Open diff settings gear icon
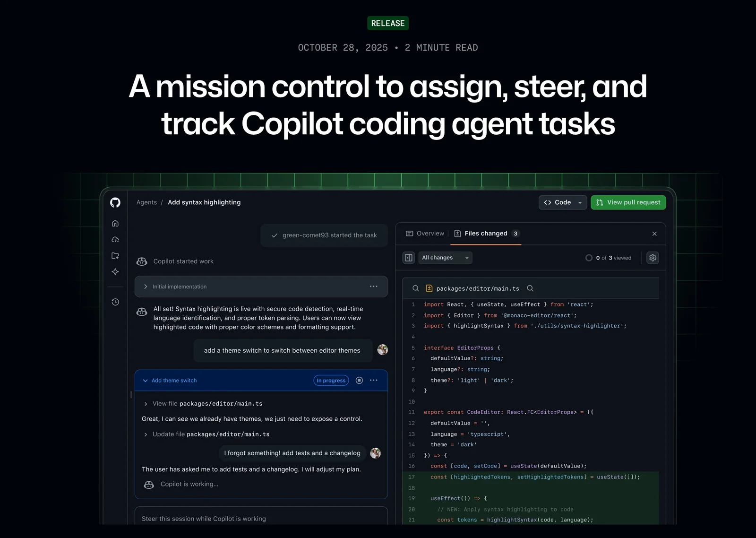Image resolution: width=756 pixels, height=538 pixels. pos(653,258)
